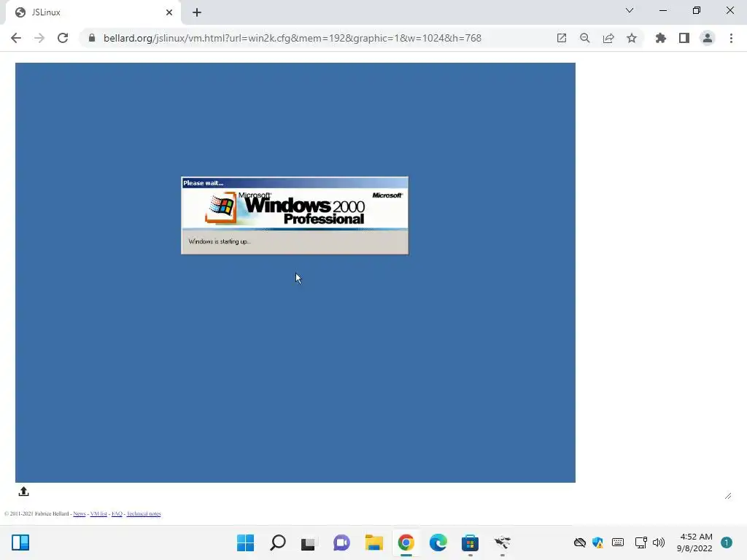Click the Windows 2000 Please wait dialog
This screenshot has height=560, width=747.
pos(295,216)
